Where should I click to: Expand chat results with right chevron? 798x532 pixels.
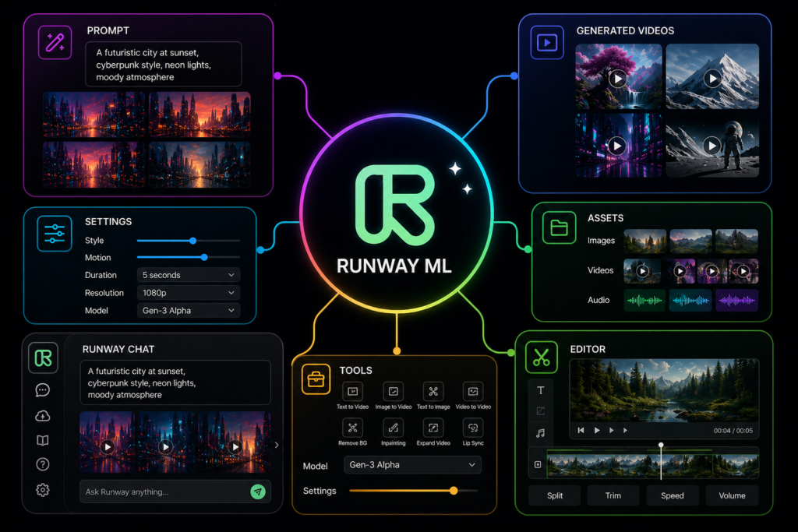tap(277, 445)
